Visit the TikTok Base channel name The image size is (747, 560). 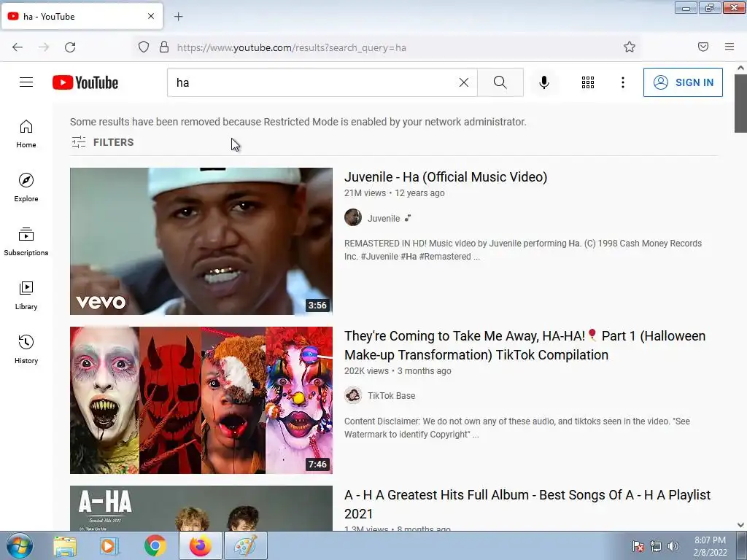tap(391, 396)
